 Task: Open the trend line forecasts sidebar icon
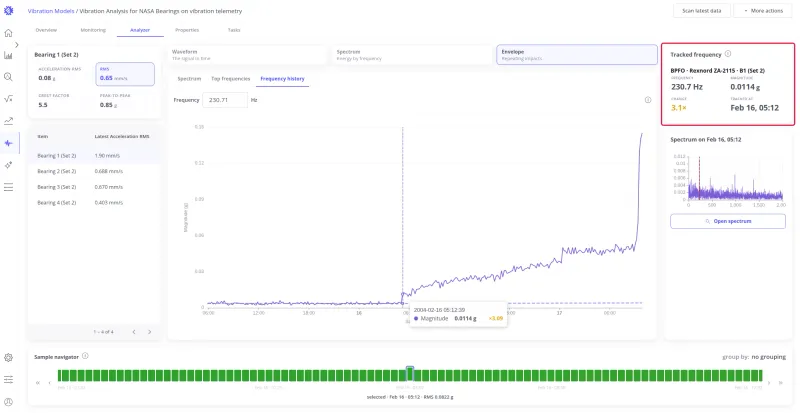tap(8, 121)
